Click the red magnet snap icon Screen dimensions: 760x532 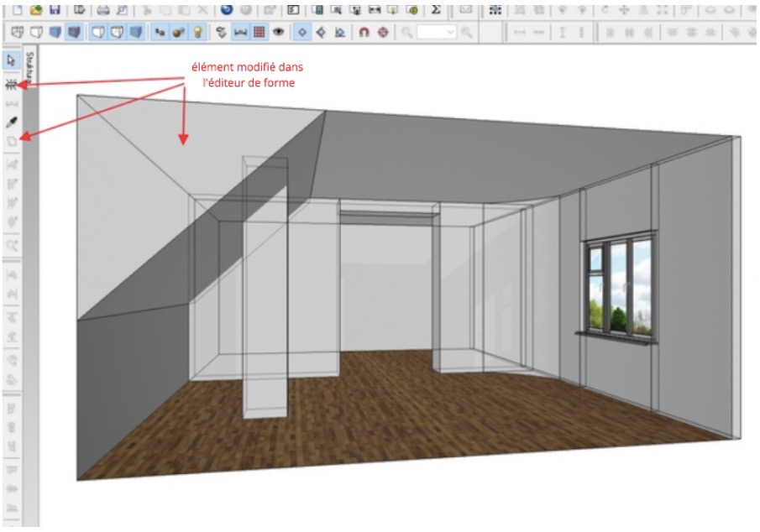(364, 32)
